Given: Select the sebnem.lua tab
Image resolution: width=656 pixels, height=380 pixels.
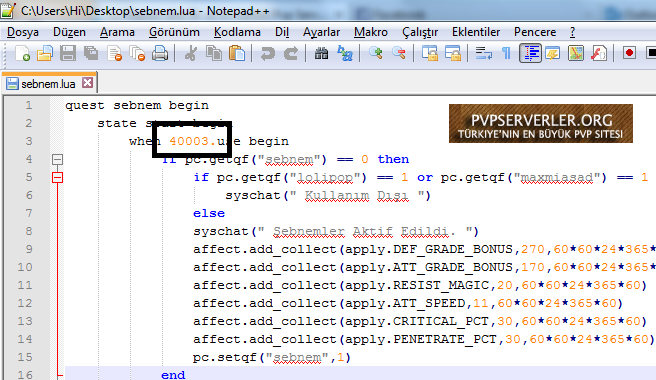Looking at the screenshot, I should [x=48, y=84].
